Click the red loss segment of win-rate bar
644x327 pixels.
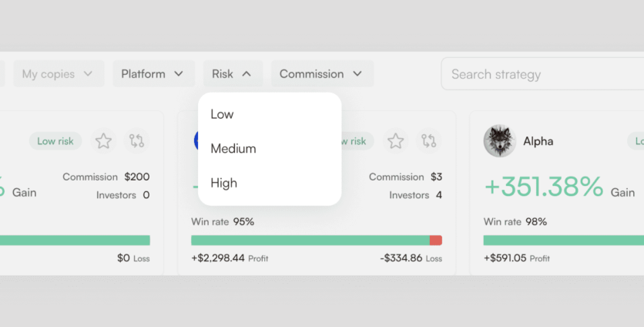coord(435,241)
